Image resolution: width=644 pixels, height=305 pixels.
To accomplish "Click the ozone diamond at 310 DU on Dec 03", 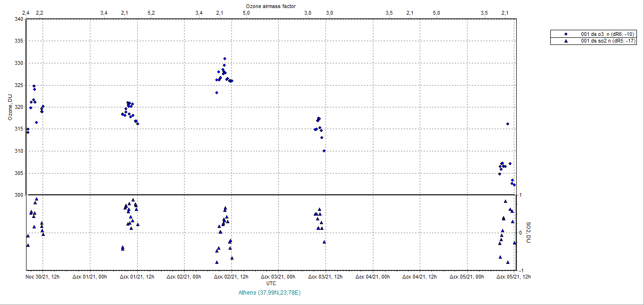I will point(324,151).
